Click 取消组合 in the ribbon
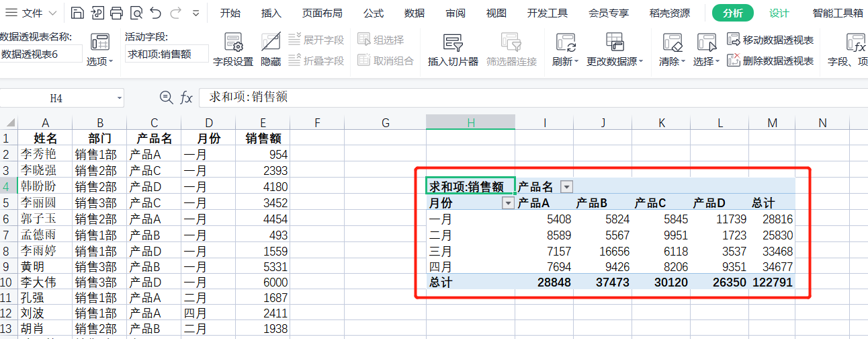The width and height of the screenshot is (868, 339). pyautogui.click(x=386, y=61)
